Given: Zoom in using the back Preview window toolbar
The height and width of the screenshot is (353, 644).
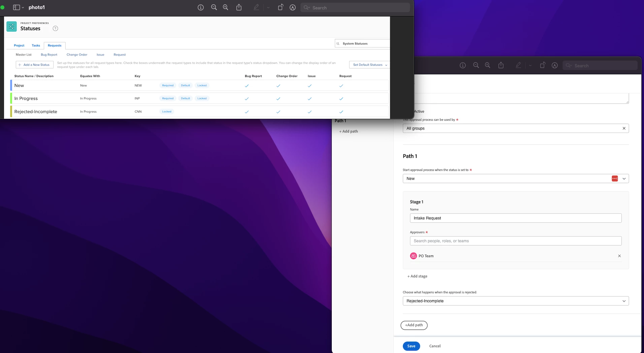Looking at the screenshot, I should 488,65.
